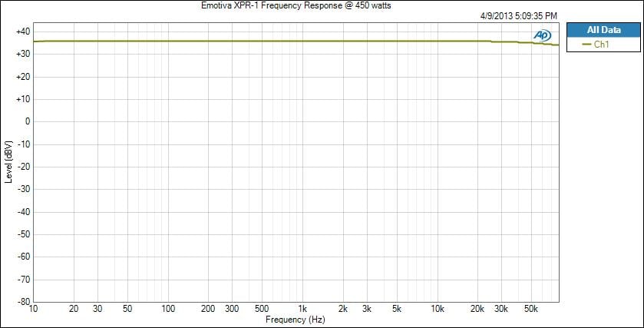Click the +40 level tick label
This screenshot has width=644, height=328.
coord(21,31)
